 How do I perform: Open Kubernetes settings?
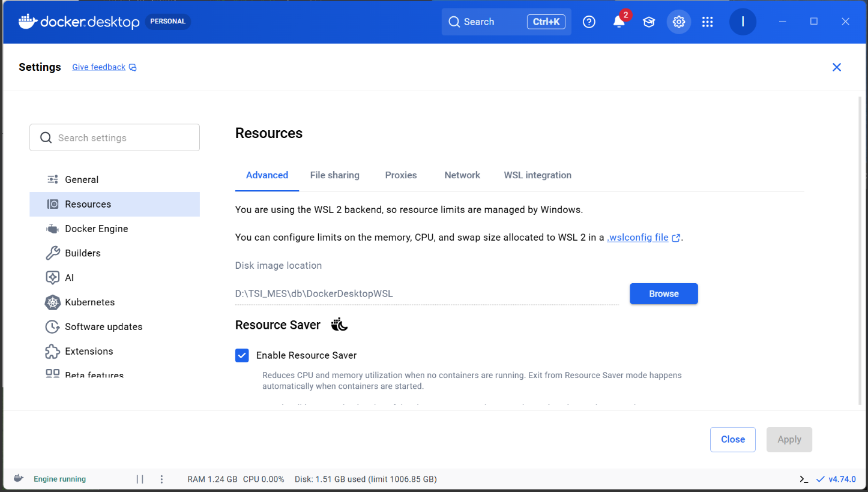[115, 302]
